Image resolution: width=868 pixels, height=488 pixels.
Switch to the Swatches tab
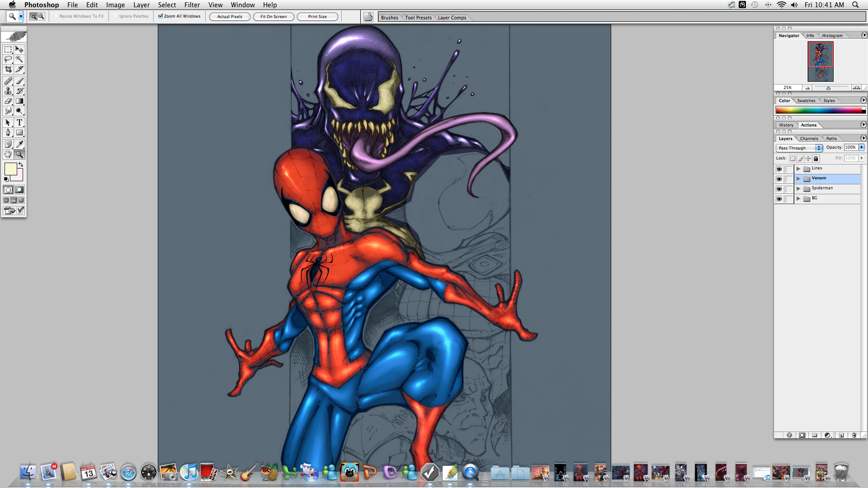click(x=806, y=101)
